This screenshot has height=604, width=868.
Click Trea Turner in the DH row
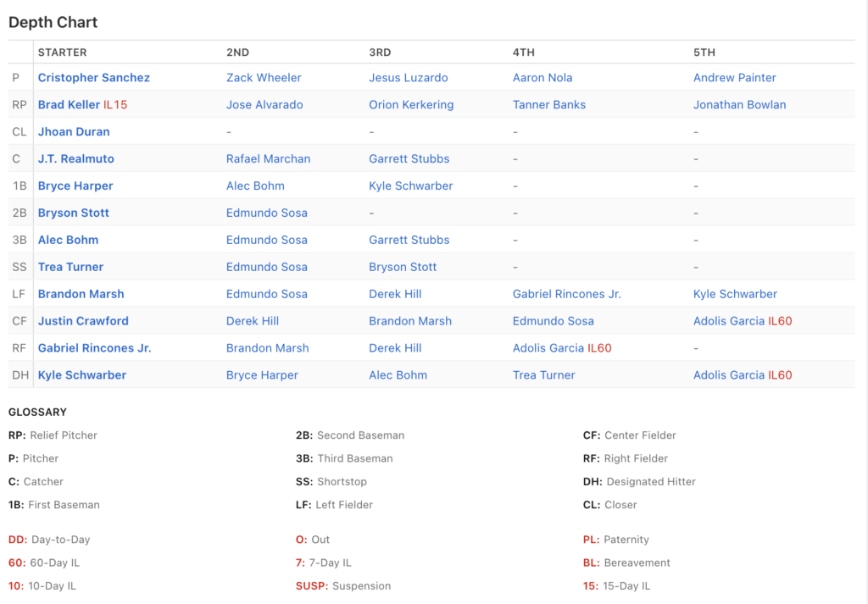(543, 375)
